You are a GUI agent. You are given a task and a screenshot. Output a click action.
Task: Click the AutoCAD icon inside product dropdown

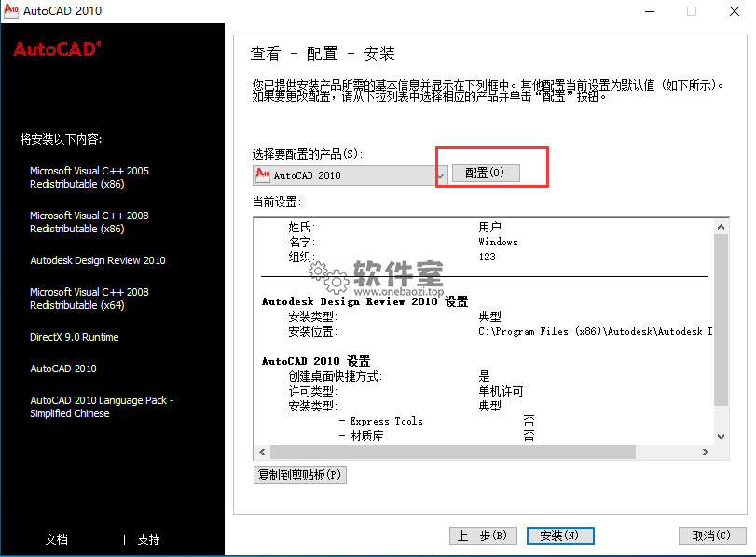(263, 174)
